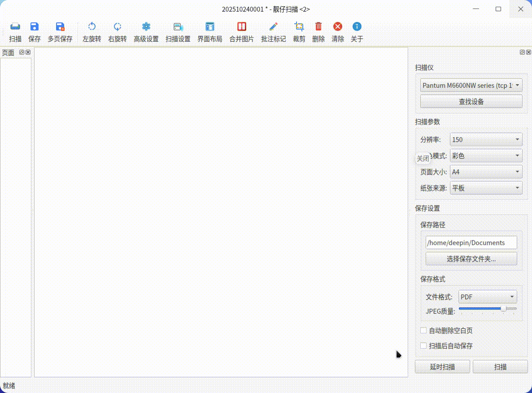Maximize the 靓仔扫描 window
This screenshot has width=532, height=393.
[498, 9]
